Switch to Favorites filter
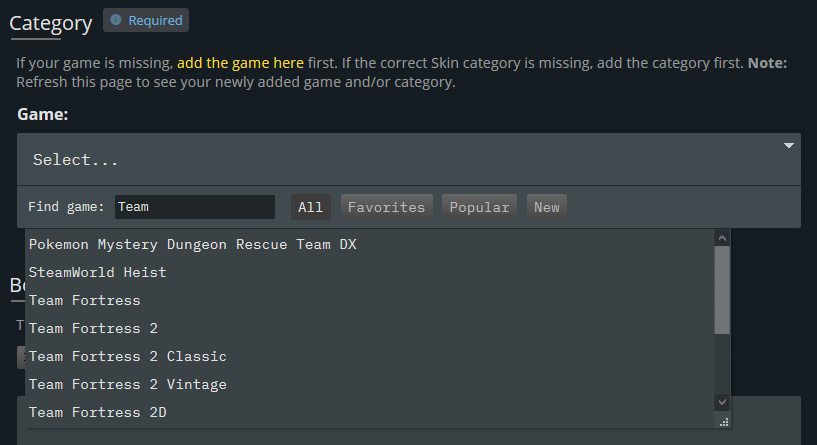This screenshot has height=445, width=817. (386, 207)
